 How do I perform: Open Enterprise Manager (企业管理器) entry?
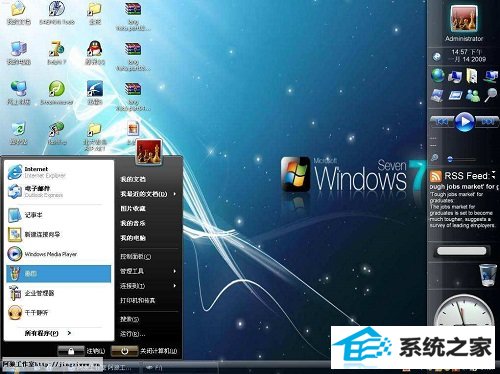pos(58,293)
